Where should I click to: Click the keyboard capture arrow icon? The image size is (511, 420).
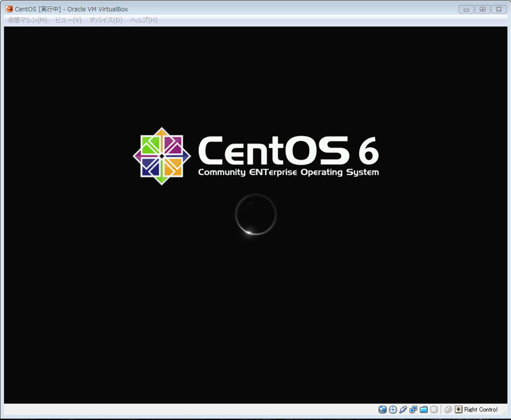pos(459,410)
